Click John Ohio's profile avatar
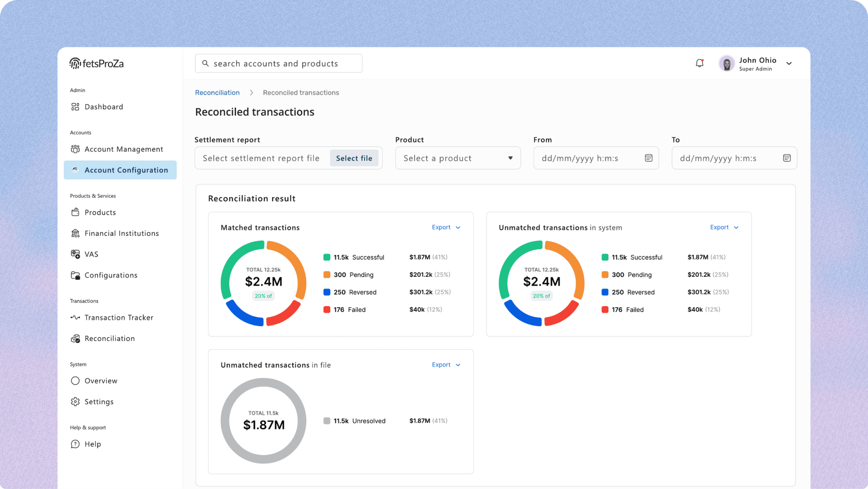The width and height of the screenshot is (868, 489). pos(726,63)
